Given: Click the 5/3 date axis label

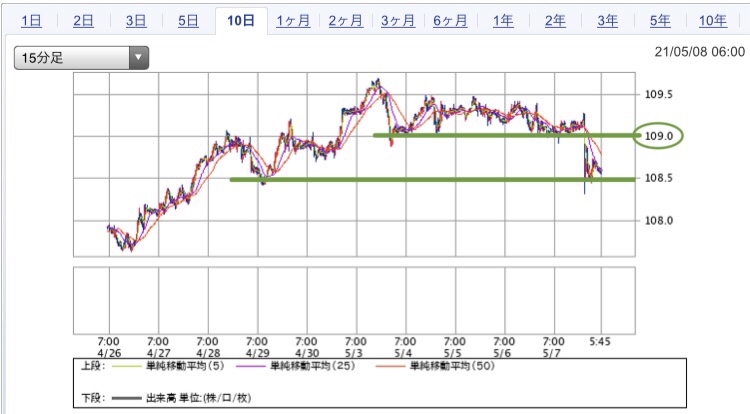Looking at the screenshot, I should [353, 353].
